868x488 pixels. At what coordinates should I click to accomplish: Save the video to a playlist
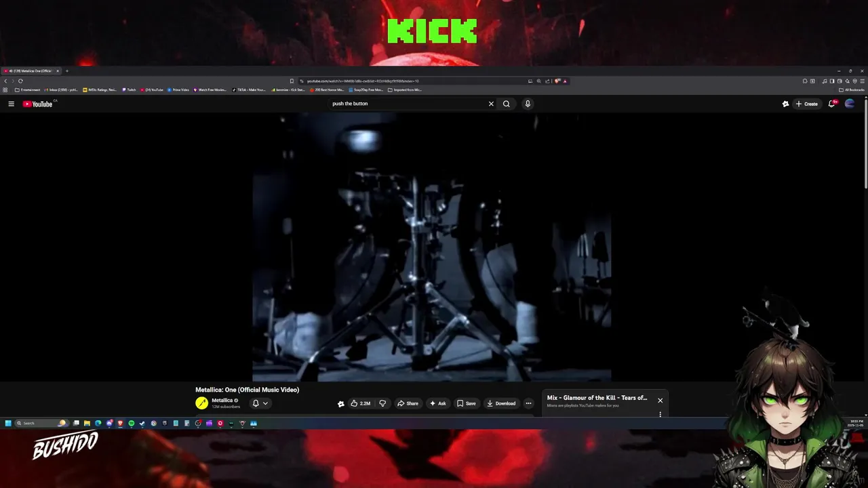pos(467,403)
